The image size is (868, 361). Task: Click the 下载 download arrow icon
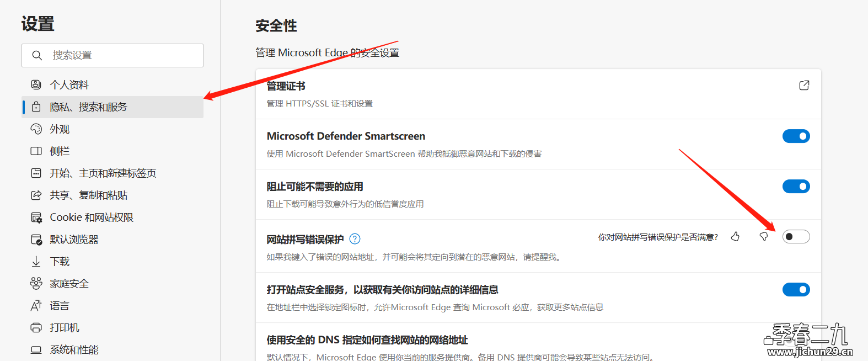coord(36,261)
